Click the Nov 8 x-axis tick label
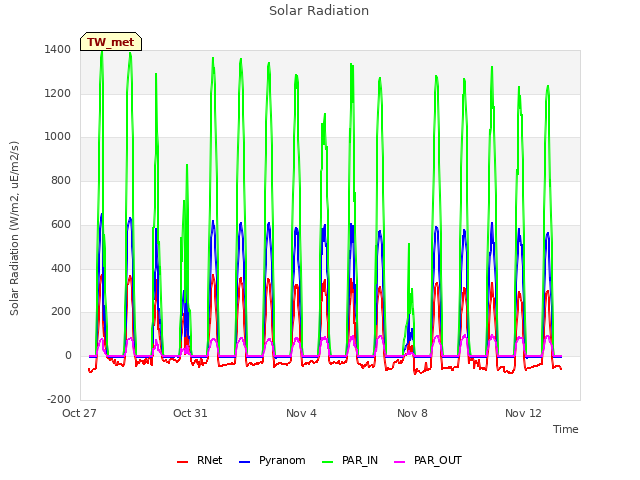Screen dimensions: 640x480 coord(412,413)
